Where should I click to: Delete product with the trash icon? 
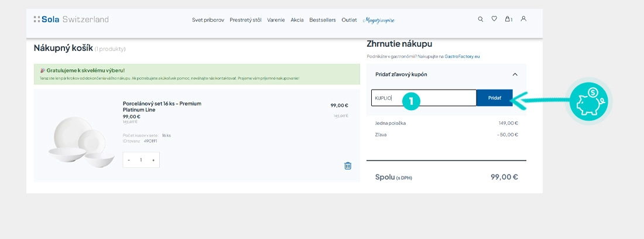click(348, 166)
